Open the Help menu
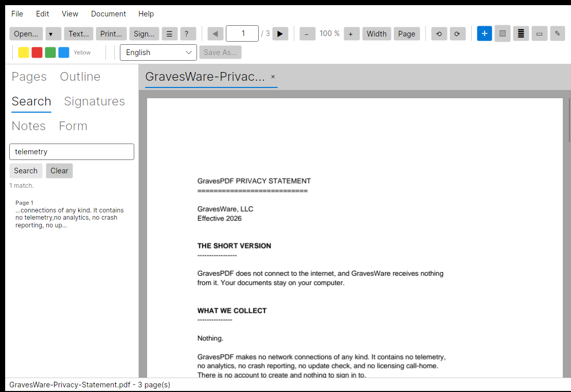 click(146, 14)
